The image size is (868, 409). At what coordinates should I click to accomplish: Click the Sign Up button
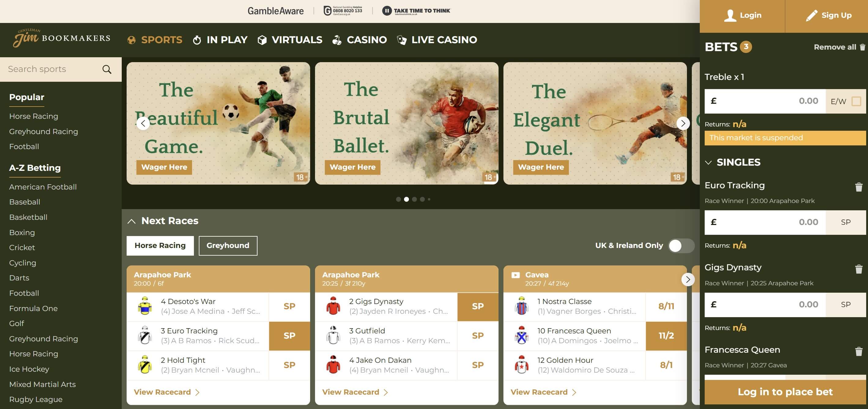(x=829, y=16)
